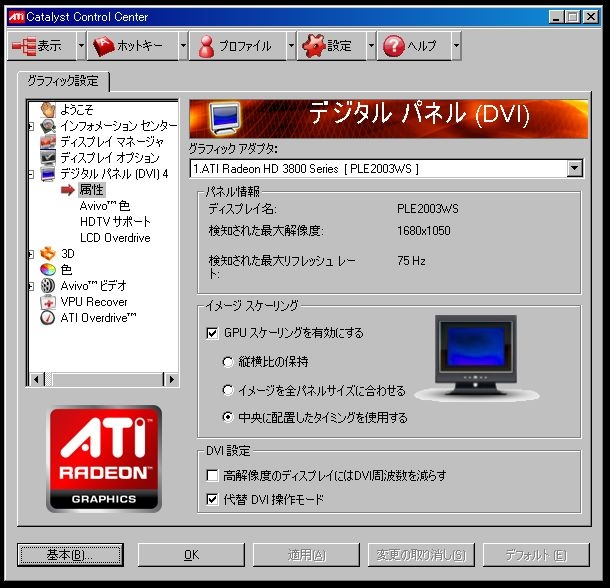
Task: Click tree horizontal scrollbar left arrow
Action: 36,379
